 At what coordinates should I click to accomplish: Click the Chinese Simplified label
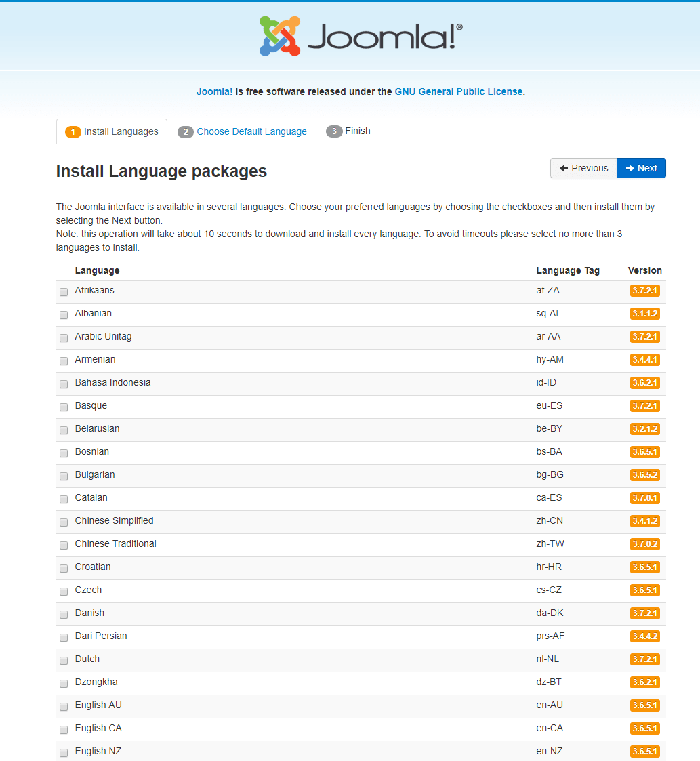[x=114, y=520]
